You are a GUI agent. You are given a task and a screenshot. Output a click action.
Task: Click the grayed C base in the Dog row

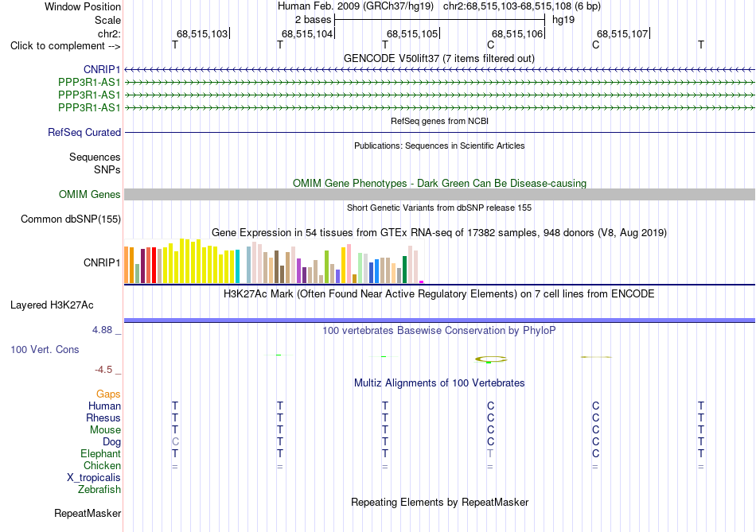(x=175, y=442)
